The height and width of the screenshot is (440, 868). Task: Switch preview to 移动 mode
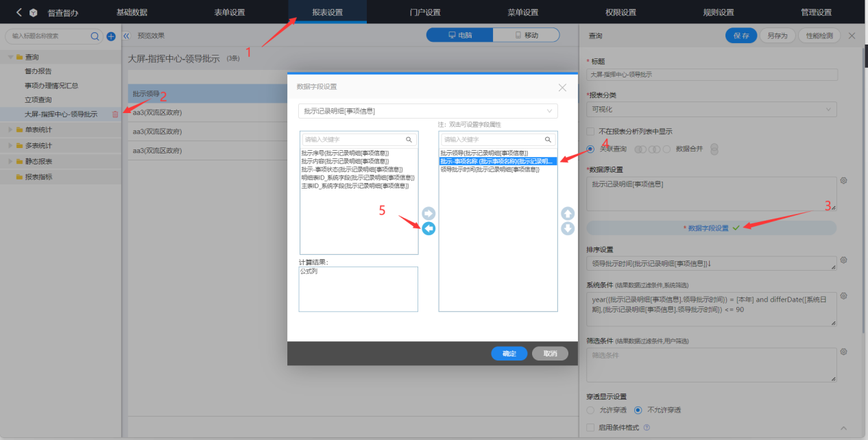click(x=526, y=35)
